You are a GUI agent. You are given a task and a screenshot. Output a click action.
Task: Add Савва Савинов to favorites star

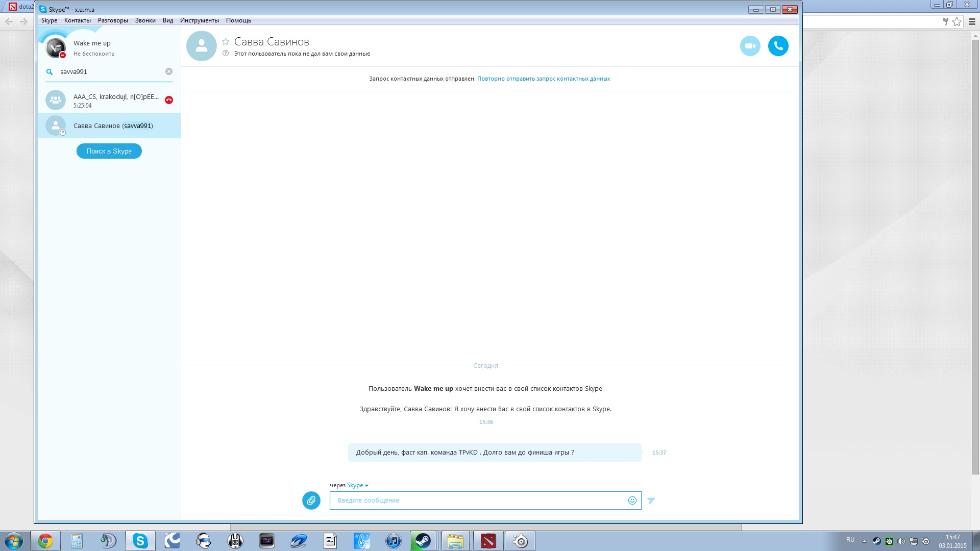(x=226, y=42)
